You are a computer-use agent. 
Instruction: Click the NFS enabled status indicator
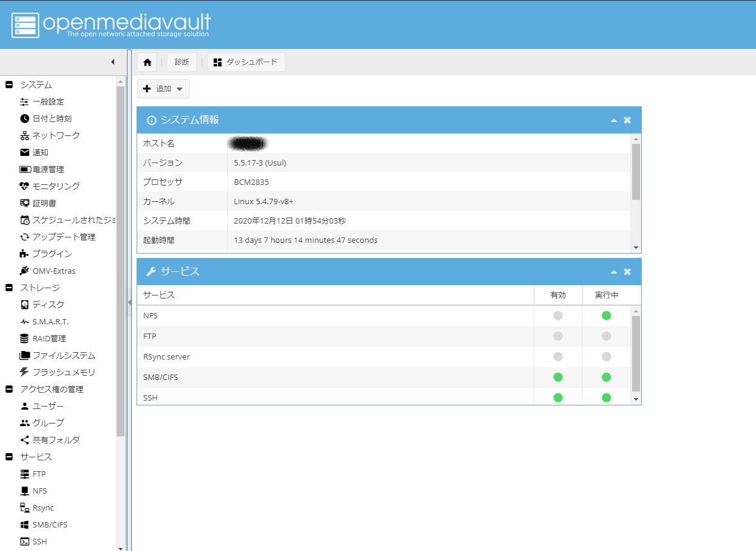[558, 315]
